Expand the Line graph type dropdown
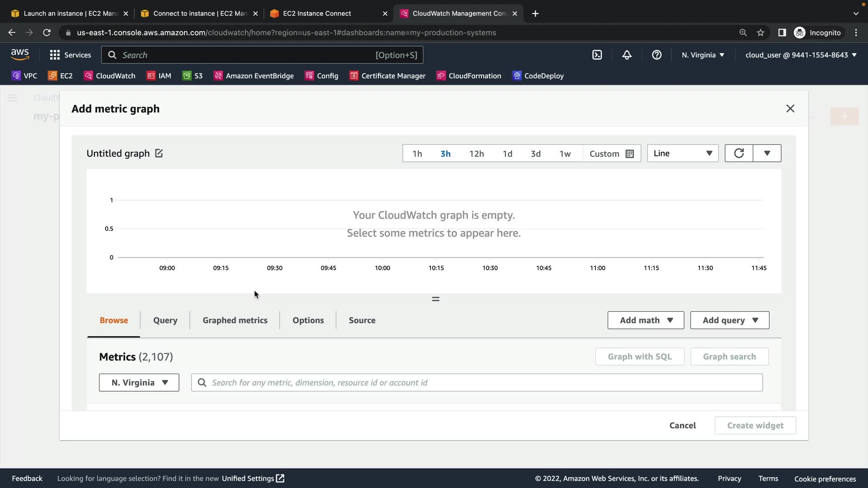Viewport: 868px width, 488px height. coord(682,154)
